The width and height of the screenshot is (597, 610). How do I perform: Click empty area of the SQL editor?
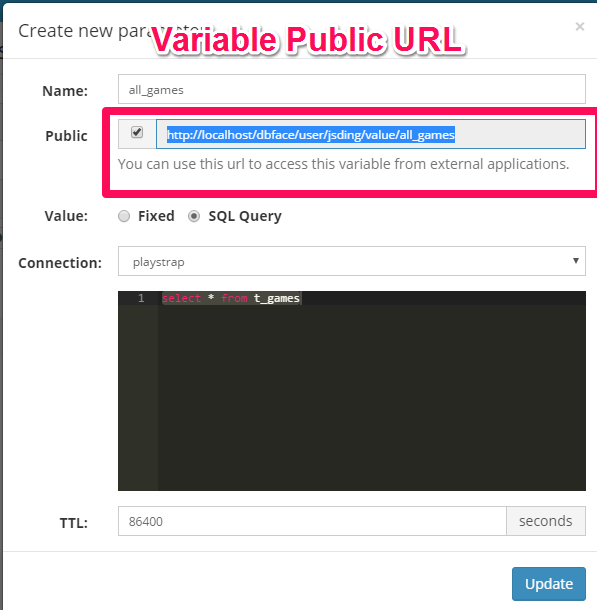[x=371, y=397]
